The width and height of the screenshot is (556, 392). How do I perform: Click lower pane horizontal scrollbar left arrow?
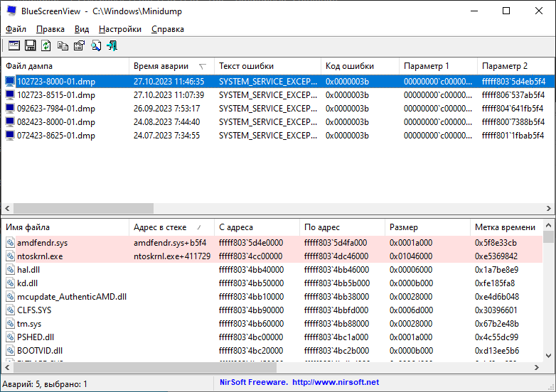click(7, 368)
